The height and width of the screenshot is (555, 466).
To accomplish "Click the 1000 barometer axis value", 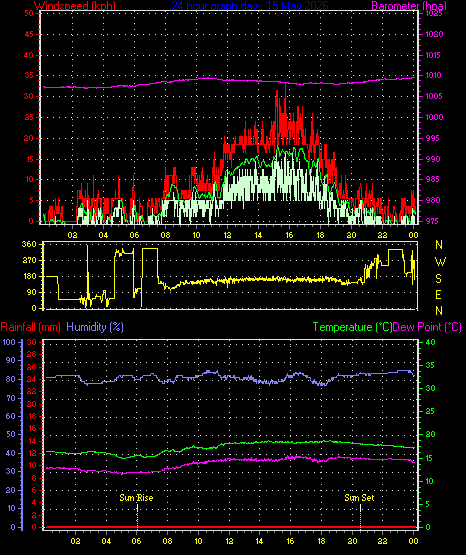I will tap(434, 117).
